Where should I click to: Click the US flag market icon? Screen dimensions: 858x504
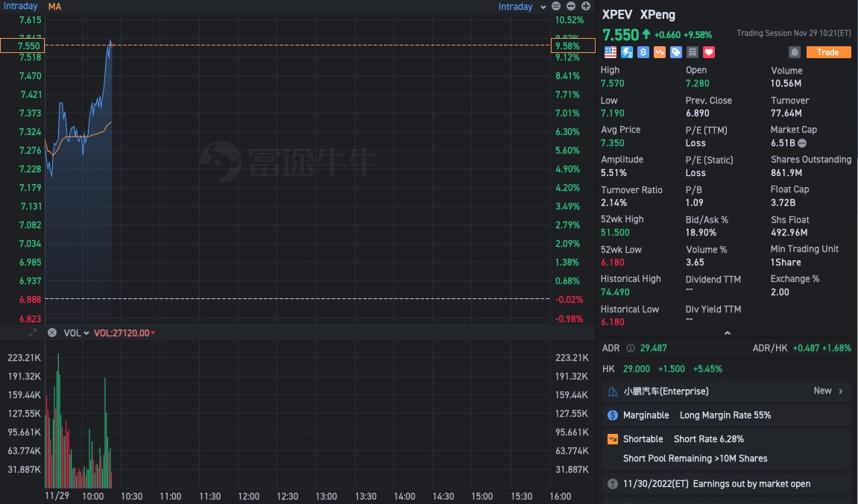pyautogui.click(x=610, y=52)
